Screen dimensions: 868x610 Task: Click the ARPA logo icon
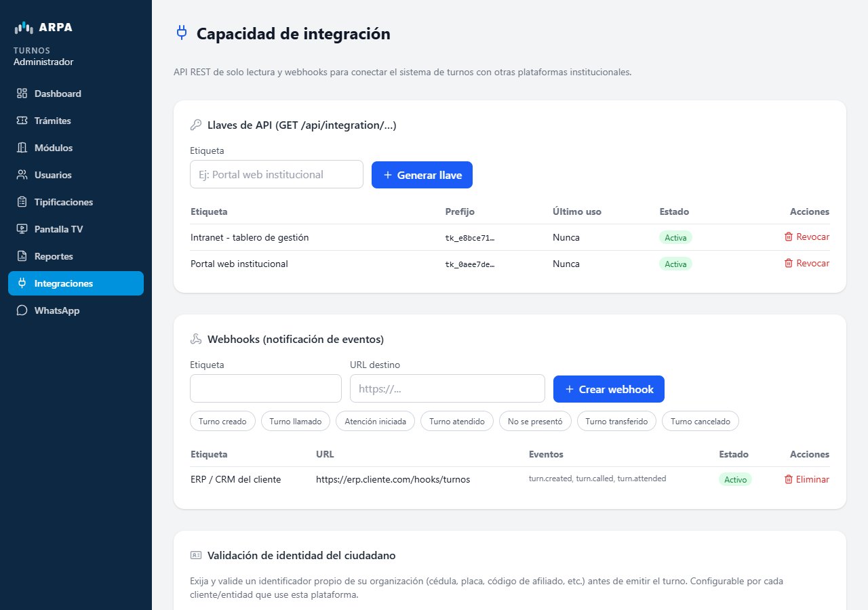tap(24, 28)
